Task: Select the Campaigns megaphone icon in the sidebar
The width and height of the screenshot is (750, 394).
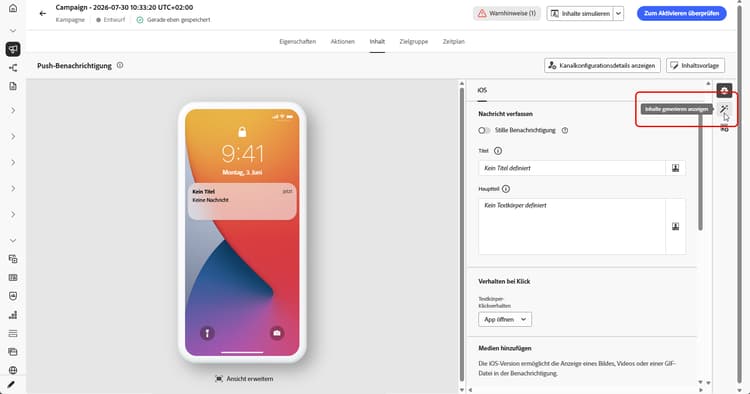Action: coord(13,49)
